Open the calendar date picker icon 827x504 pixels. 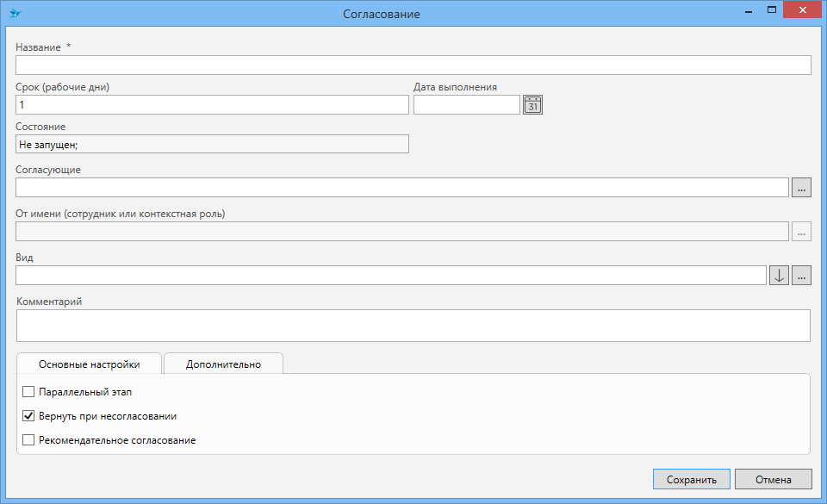click(532, 104)
